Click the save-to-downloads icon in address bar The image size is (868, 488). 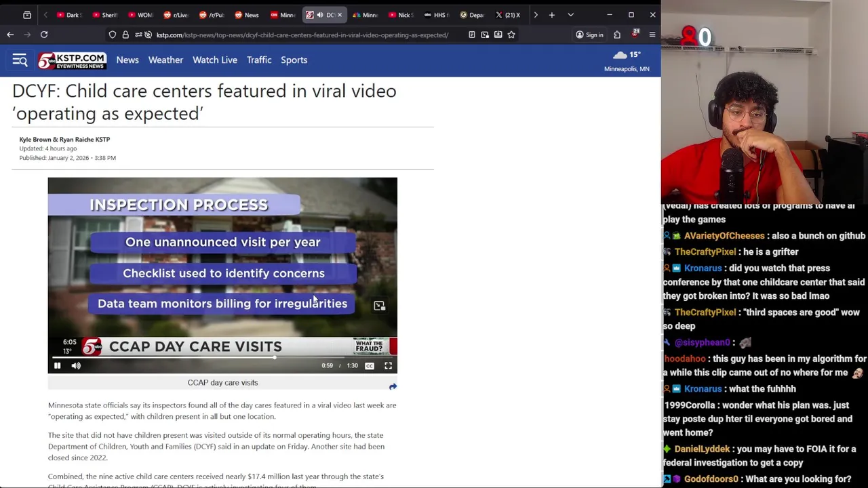tap(498, 35)
